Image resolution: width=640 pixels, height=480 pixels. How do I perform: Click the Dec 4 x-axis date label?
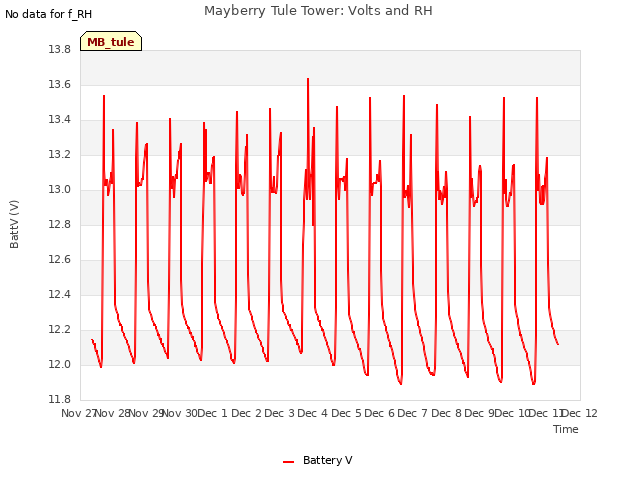pos(313,413)
